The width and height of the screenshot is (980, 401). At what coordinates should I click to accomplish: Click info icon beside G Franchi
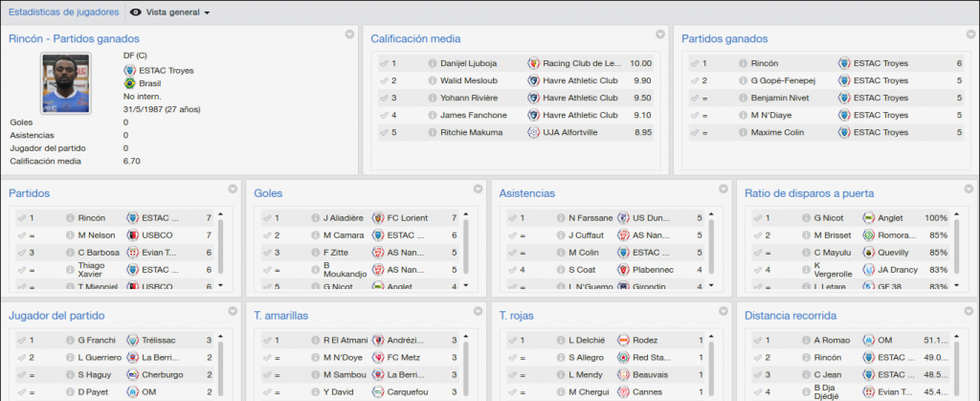pos(70,341)
